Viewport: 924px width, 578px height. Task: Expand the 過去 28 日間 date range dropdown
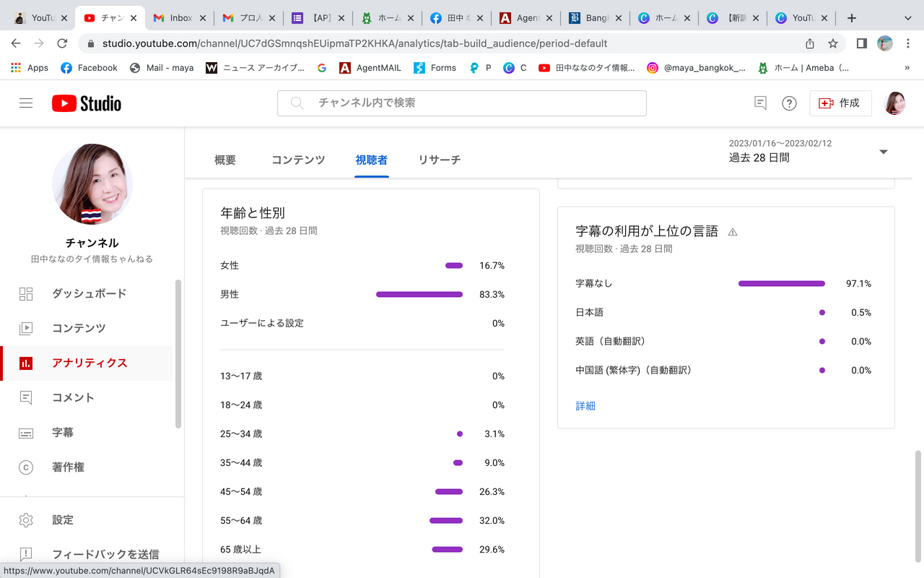[883, 152]
